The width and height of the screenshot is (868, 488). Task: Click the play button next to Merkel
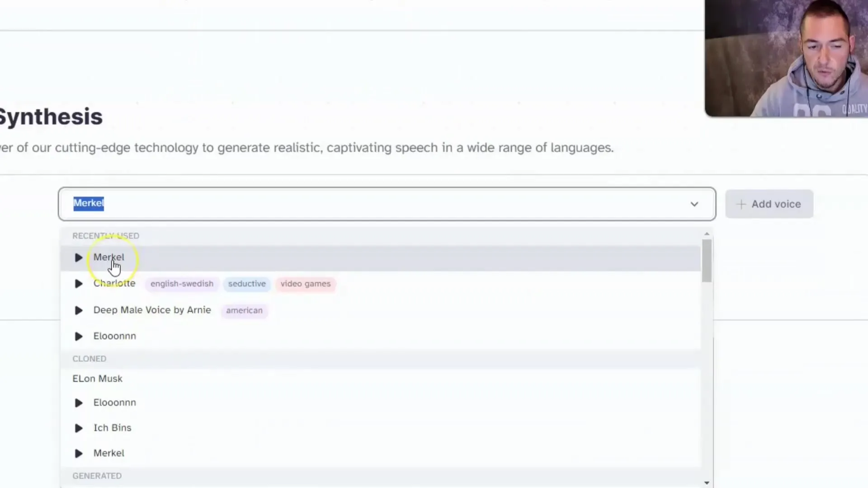coord(78,258)
